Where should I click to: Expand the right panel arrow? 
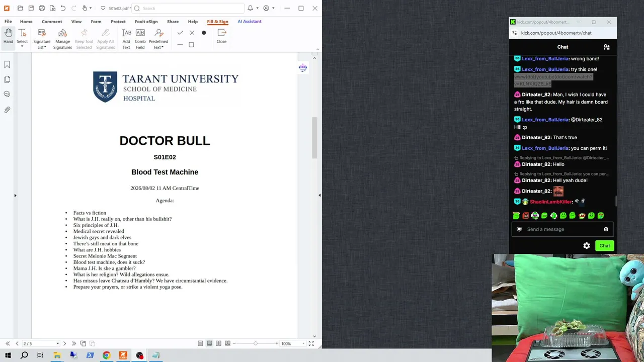point(319,195)
